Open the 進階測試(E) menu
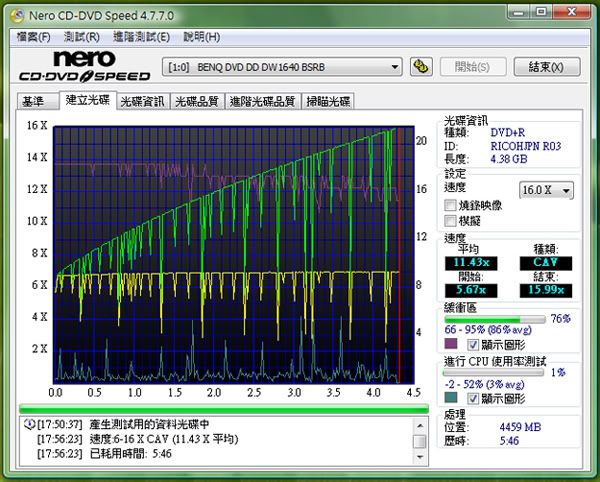600x482 pixels. [142, 37]
